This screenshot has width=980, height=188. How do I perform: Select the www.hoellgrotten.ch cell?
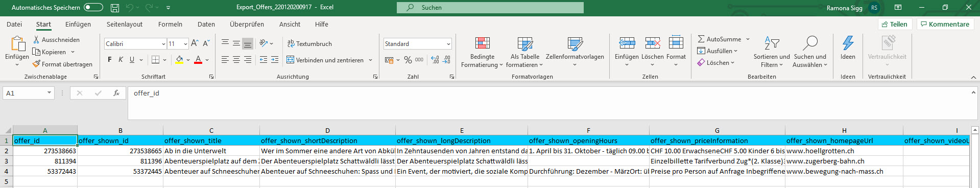[x=844, y=151]
